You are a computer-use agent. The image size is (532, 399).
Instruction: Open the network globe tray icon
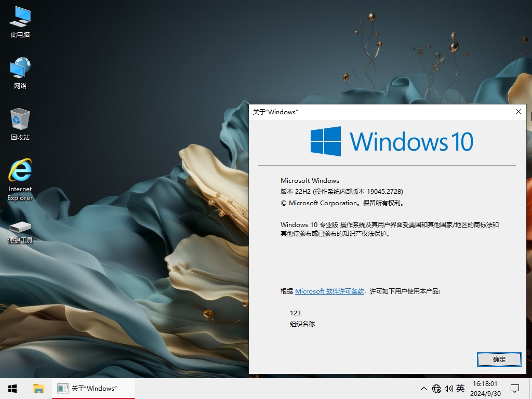coord(436,389)
